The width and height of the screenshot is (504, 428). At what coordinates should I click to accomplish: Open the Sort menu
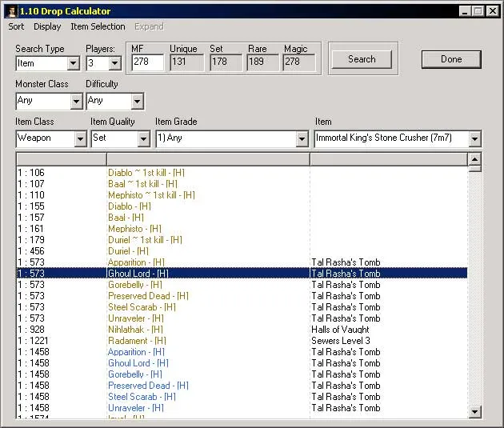[16, 26]
